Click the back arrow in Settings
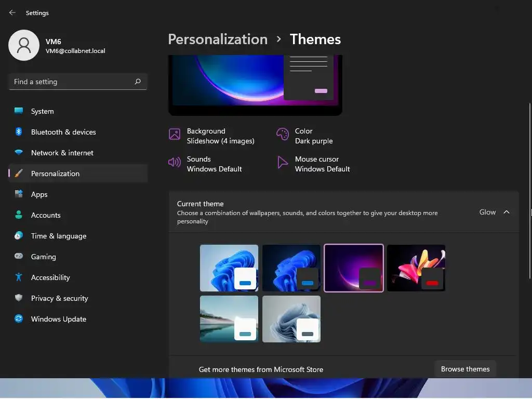The height and width of the screenshot is (399, 532). coord(12,12)
